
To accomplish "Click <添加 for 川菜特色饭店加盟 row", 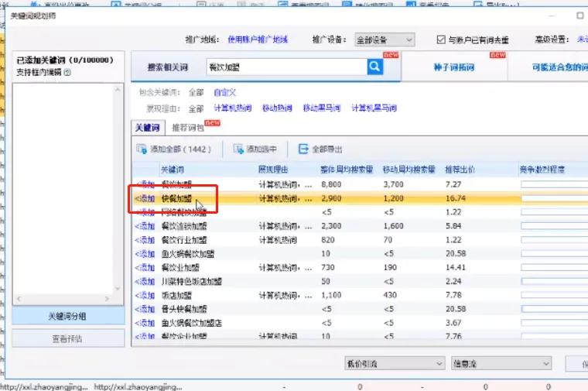I will click(145, 281).
